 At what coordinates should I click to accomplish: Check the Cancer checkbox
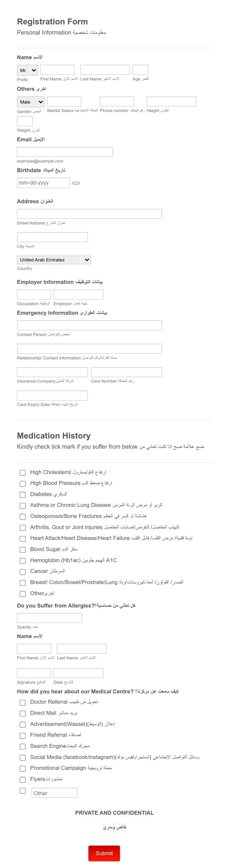click(x=22, y=572)
